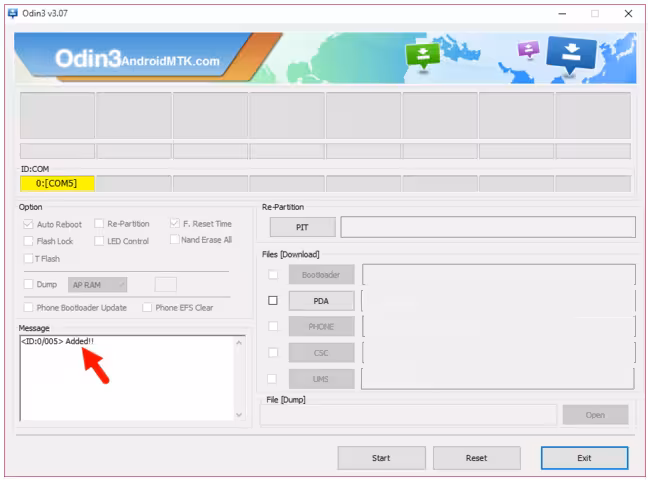Click the PHONE file button
This screenshot has width=648, height=480.
tap(322, 327)
